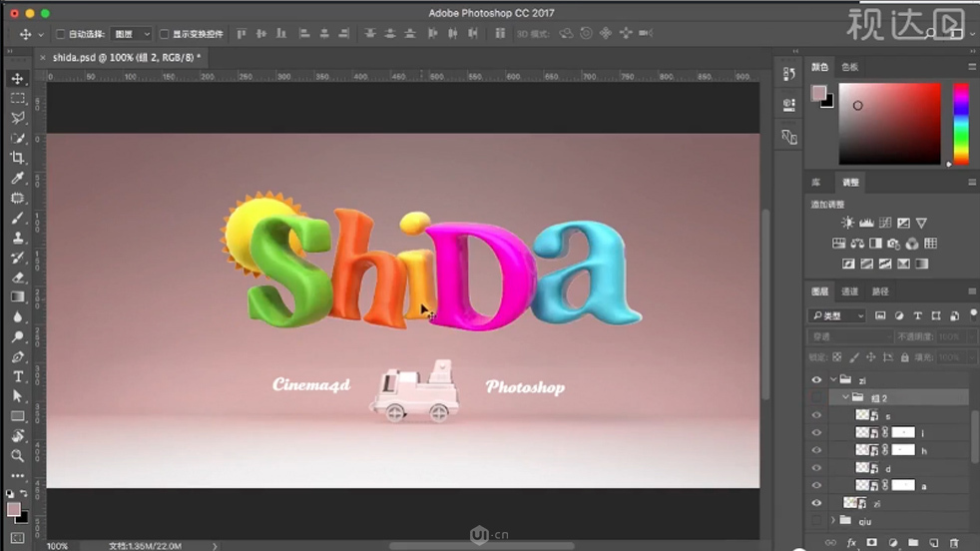This screenshot has width=980, height=551.
Task: Create a new group folder in Layers panel
Action: (x=913, y=543)
